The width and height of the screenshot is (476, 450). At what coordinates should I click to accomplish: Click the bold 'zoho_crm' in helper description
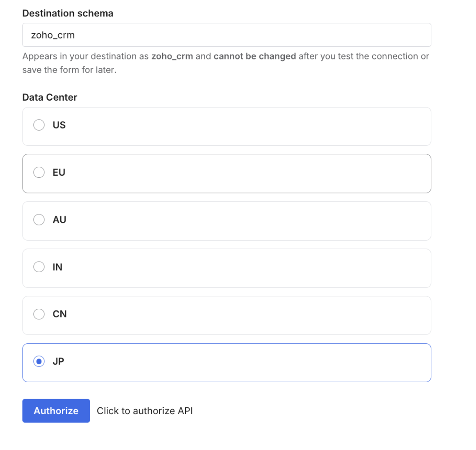pos(172,56)
